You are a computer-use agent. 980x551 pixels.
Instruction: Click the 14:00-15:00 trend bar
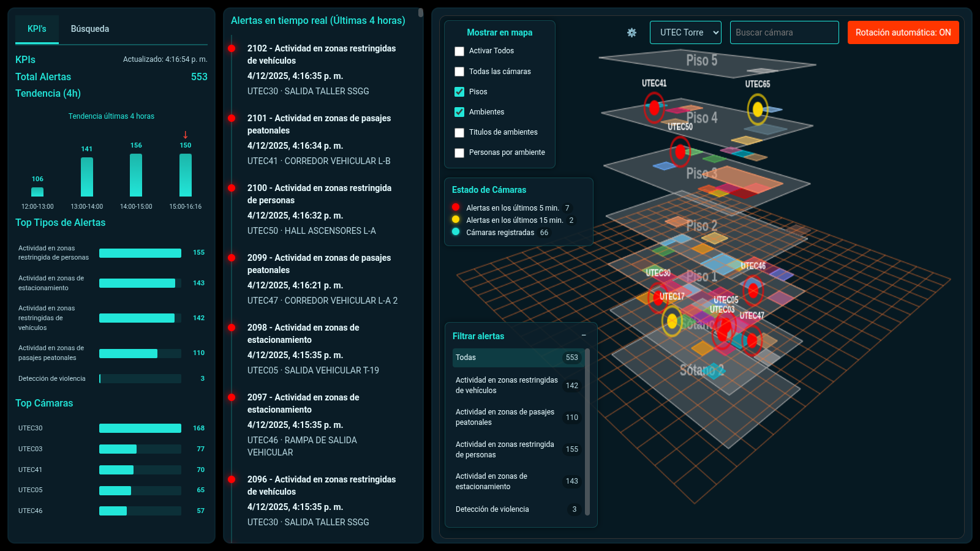(x=136, y=175)
